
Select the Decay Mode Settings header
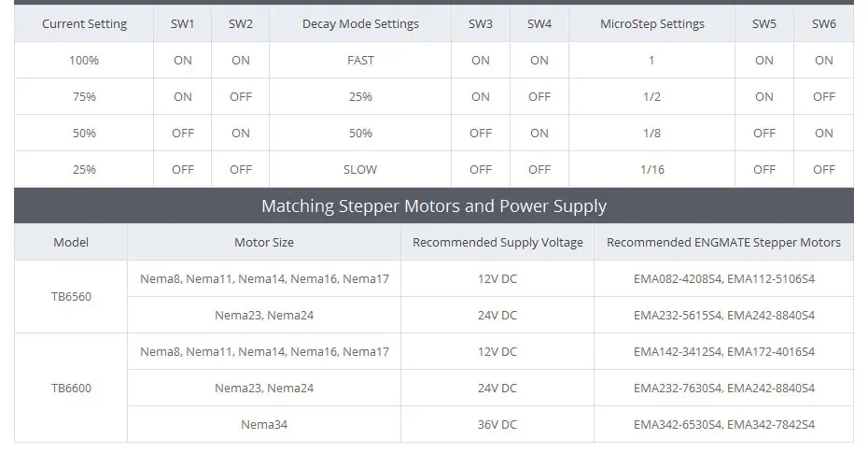tap(360, 24)
